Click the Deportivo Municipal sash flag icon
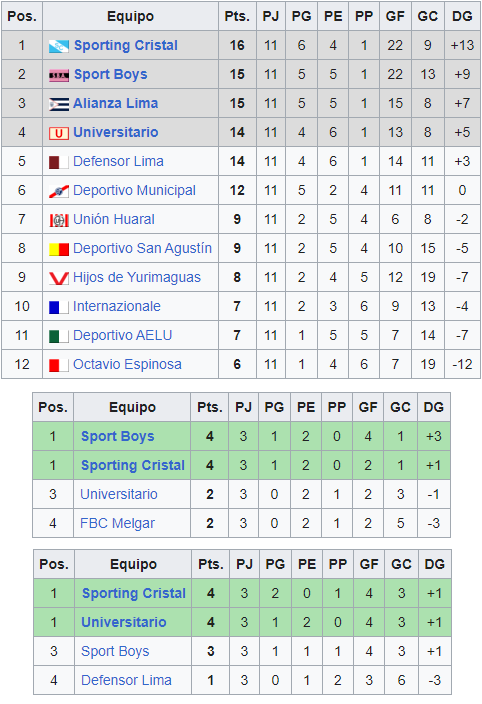 click(59, 191)
